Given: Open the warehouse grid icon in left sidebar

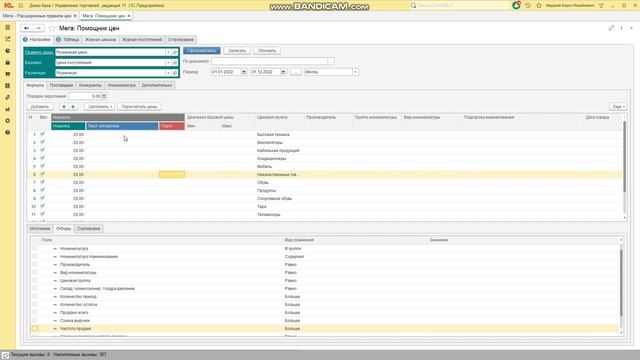Looking at the screenshot, I should pyautogui.click(x=7, y=86).
